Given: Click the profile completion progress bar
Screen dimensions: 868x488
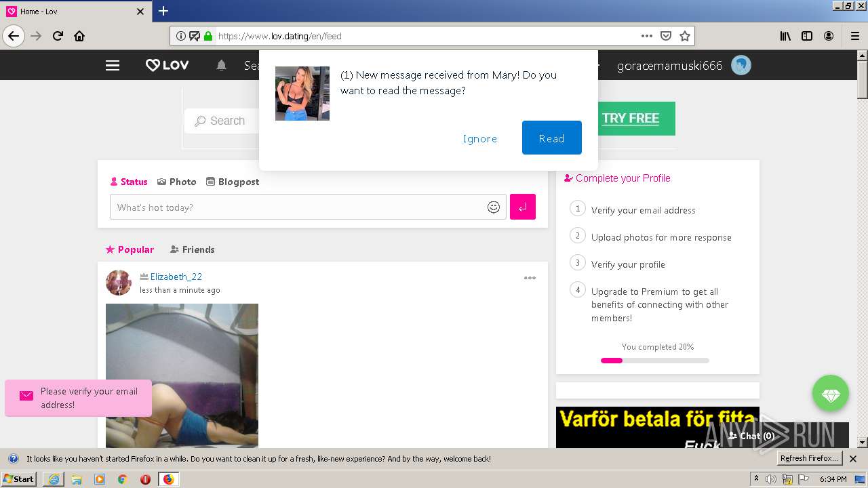Looking at the screenshot, I should tap(655, 361).
